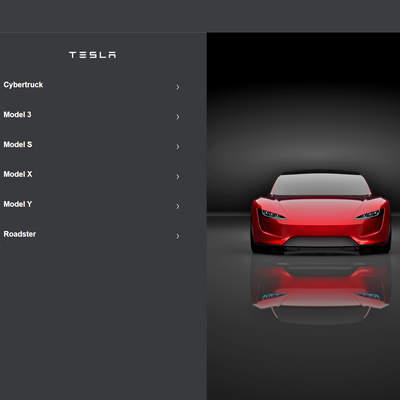Screen dimensions: 400x400
Task: Open the Model Y chevron arrow
Action: 178,206
